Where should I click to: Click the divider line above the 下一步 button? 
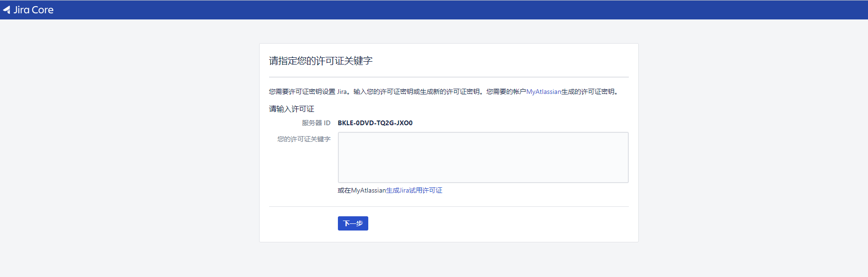[448, 206]
